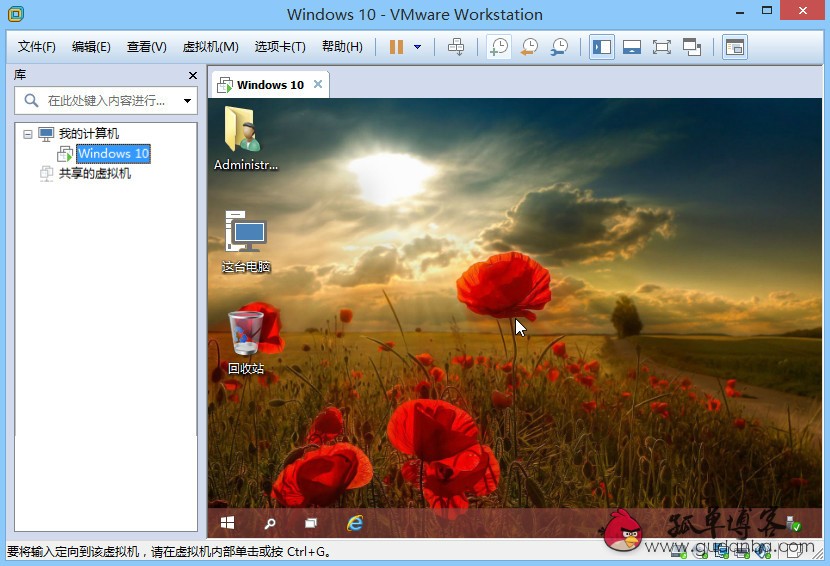Open the 选项卡(T) menu
This screenshot has width=830, height=566.
(x=280, y=47)
